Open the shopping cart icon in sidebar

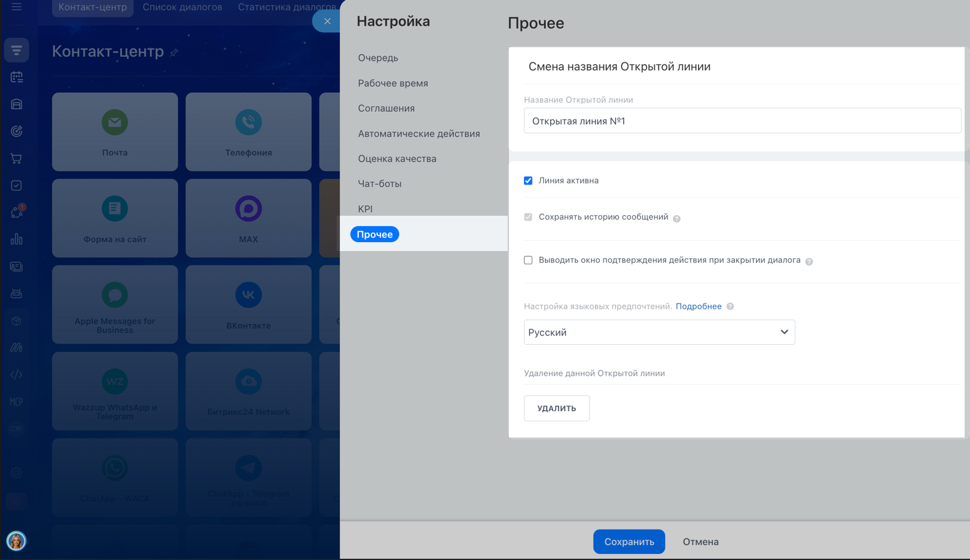[x=17, y=158]
